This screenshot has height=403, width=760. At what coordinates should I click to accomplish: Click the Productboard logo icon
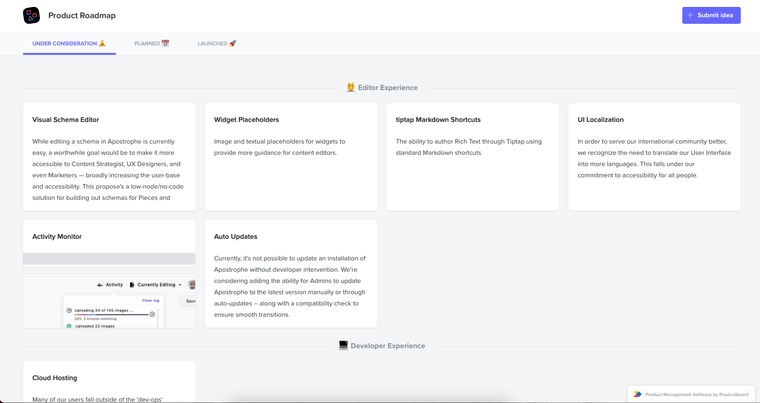click(637, 394)
